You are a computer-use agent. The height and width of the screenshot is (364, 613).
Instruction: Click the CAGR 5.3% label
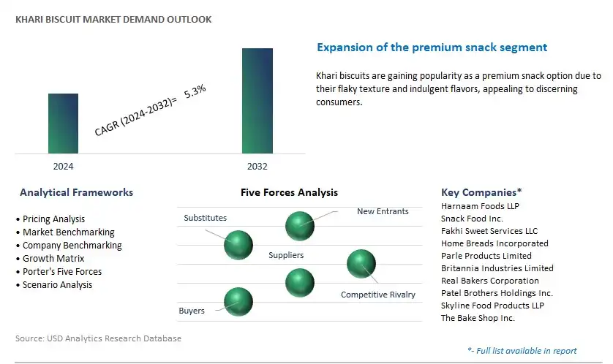click(x=150, y=110)
